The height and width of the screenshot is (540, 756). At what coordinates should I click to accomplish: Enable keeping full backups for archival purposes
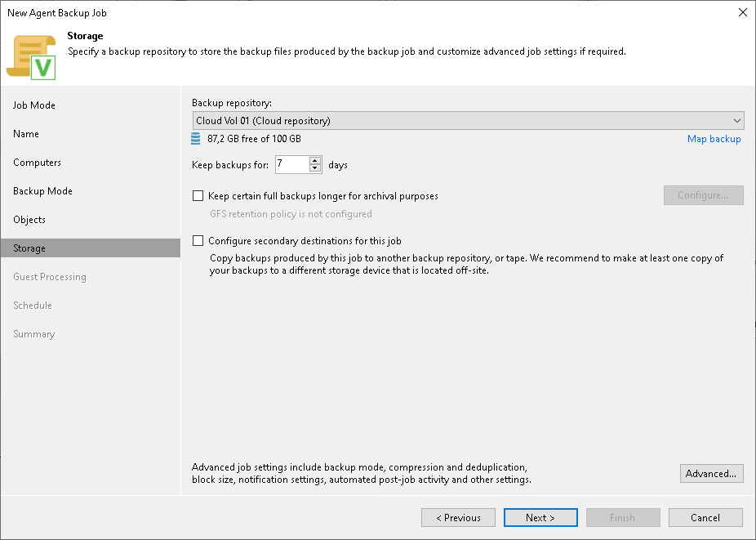[x=198, y=195]
